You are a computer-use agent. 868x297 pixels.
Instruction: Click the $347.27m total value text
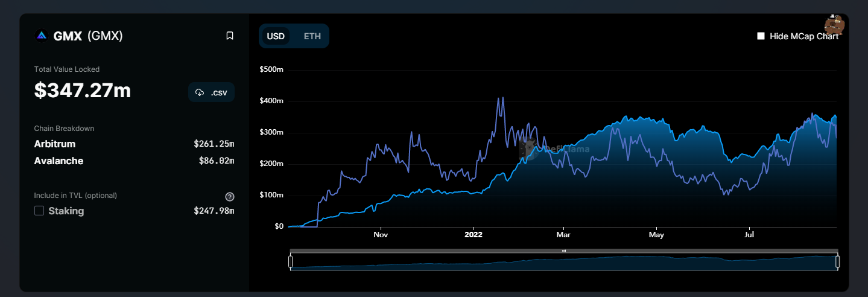[83, 91]
